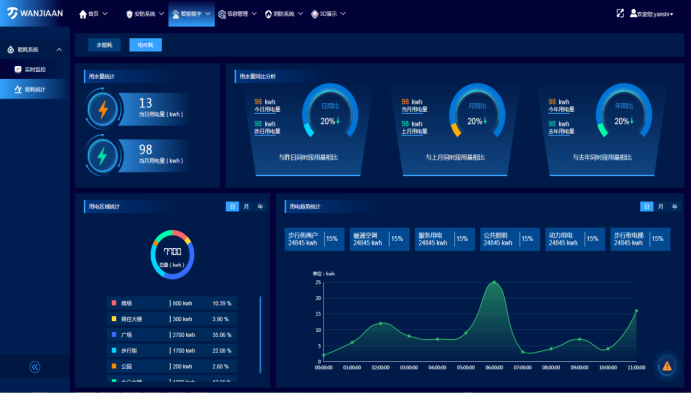Screen dimensions: 692x393
Task: Click the home icon in top navigation
Action: click(x=83, y=14)
